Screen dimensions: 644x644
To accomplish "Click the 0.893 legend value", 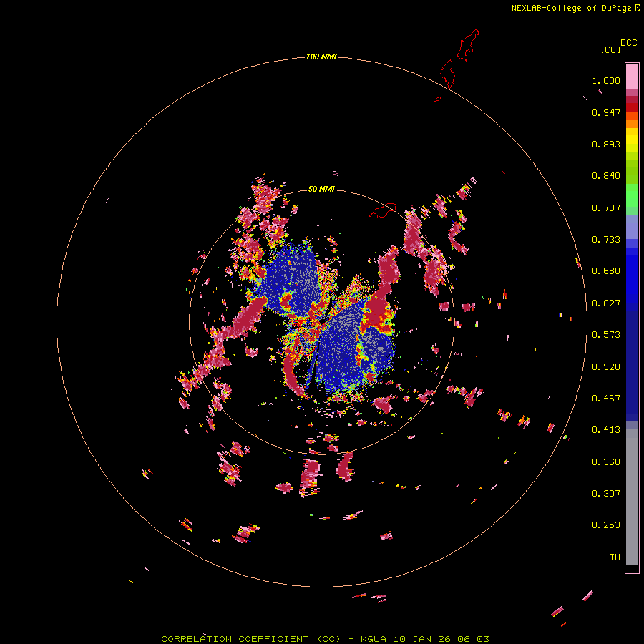I will [606, 144].
